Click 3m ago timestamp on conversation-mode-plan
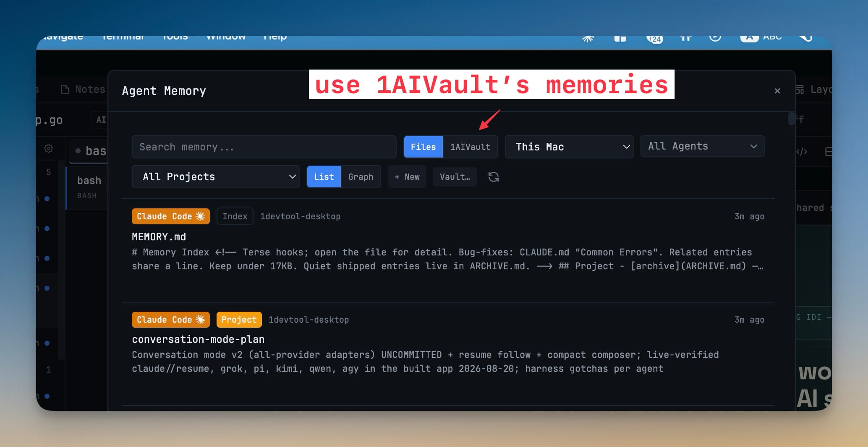Screen dimensions: 868x447 coord(749,320)
